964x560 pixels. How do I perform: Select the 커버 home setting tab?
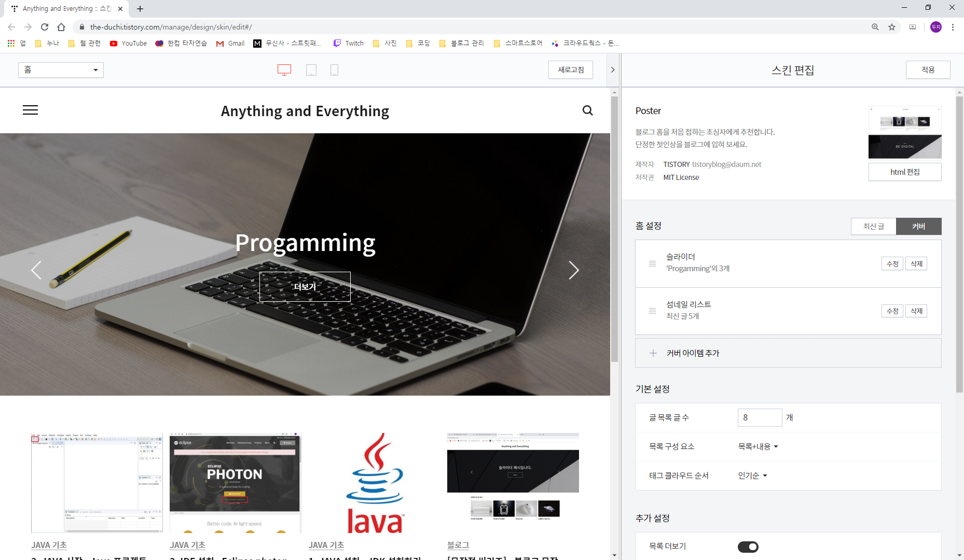click(919, 226)
